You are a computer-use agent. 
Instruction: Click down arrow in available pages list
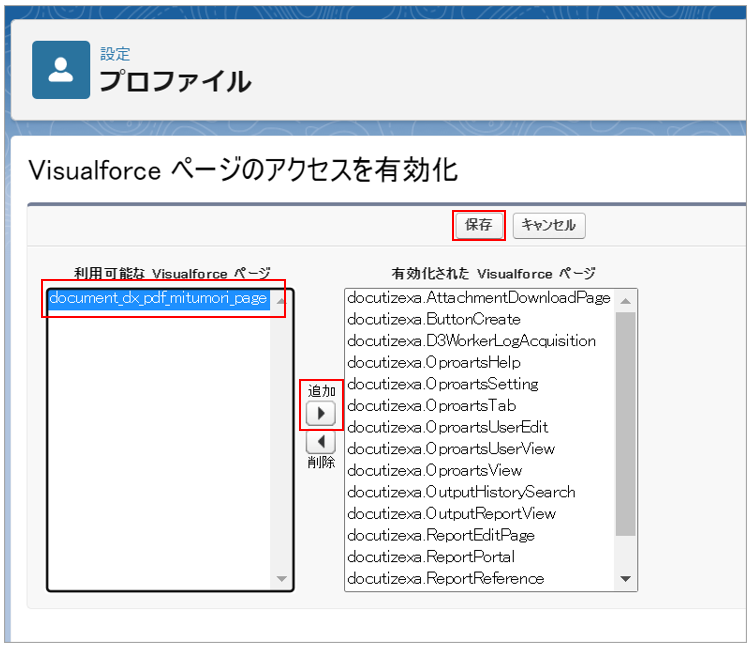click(281, 579)
